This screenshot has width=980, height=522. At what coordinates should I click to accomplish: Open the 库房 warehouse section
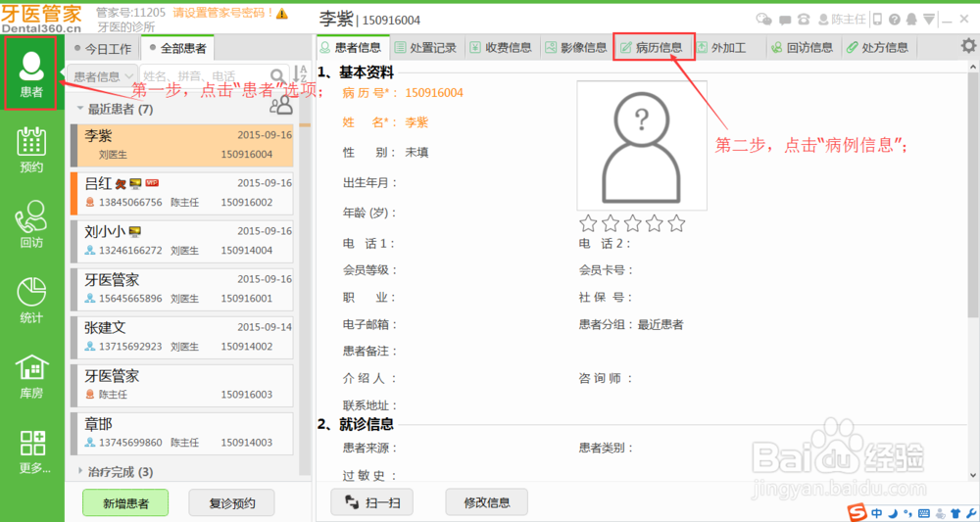[31, 376]
